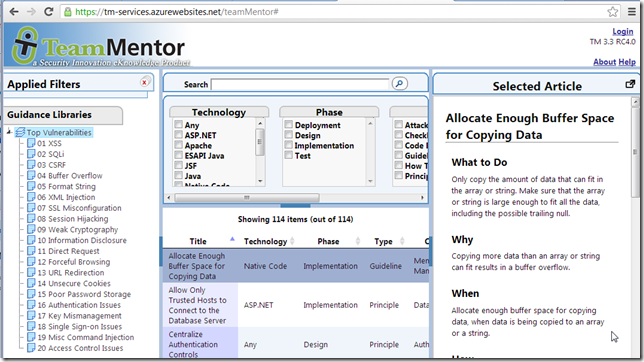Open the browser hamburger menu
The width and height of the screenshot is (644, 362).
pyautogui.click(x=632, y=12)
